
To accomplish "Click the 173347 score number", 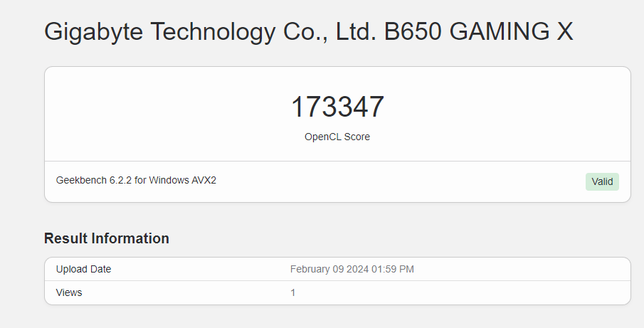I will (x=337, y=107).
